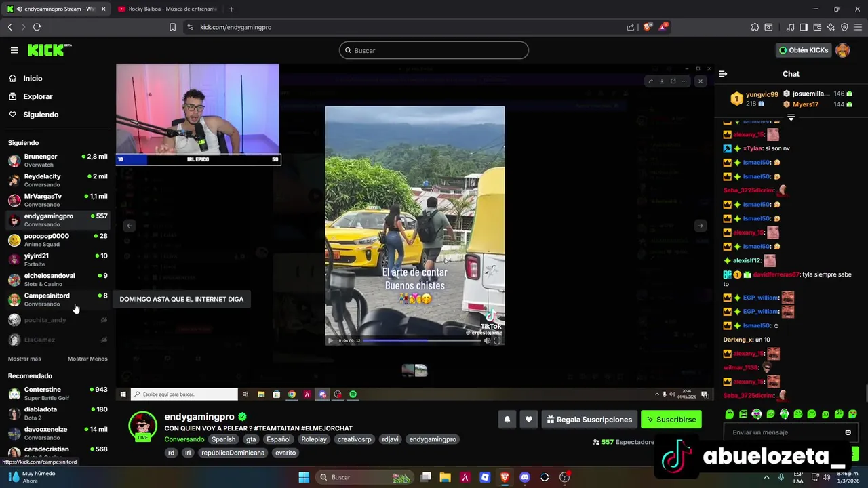Screen dimensions: 868x488
Task: Toggle the browser sidebar panel
Action: (x=804, y=27)
